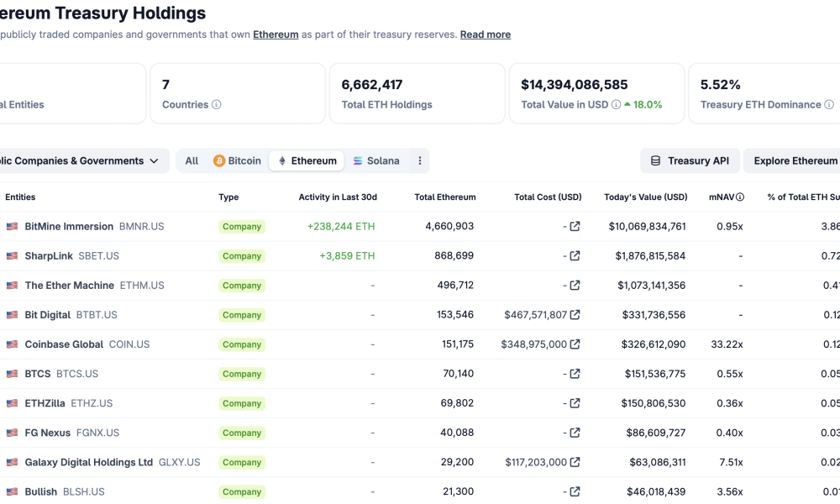Click the Read more link
The height and width of the screenshot is (504, 840).
[x=485, y=34]
